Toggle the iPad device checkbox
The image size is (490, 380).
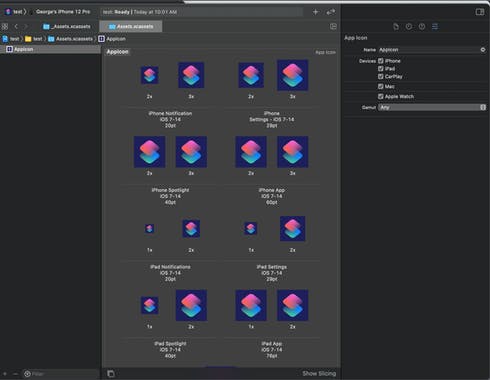[x=381, y=69]
